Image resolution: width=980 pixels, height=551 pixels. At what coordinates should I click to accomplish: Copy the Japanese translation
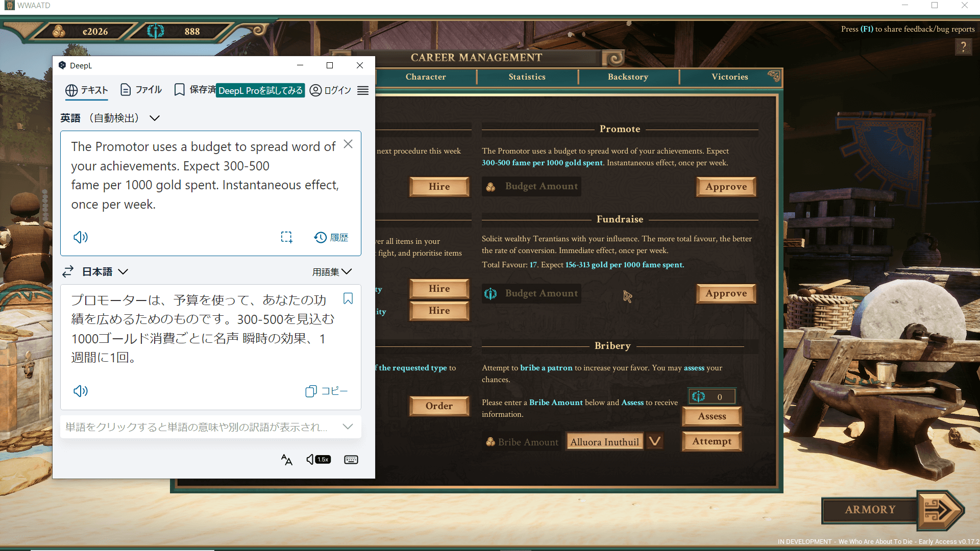pos(326,391)
